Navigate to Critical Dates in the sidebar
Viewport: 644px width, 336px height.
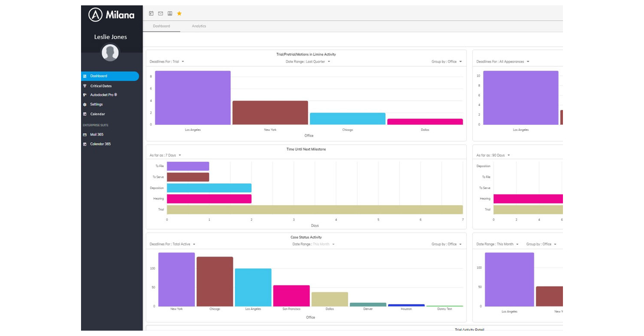(102, 86)
